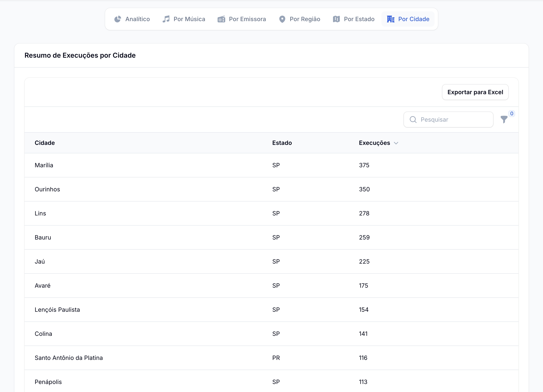Toggle Execuções sort chevron
The width and height of the screenshot is (543, 392).
[x=396, y=143]
